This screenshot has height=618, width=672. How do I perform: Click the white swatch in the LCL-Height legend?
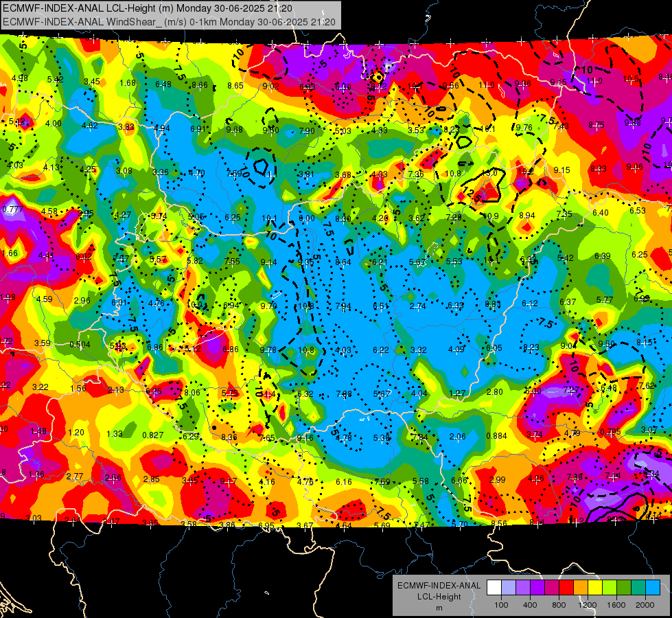pyautogui.click(x=494, y=588)
